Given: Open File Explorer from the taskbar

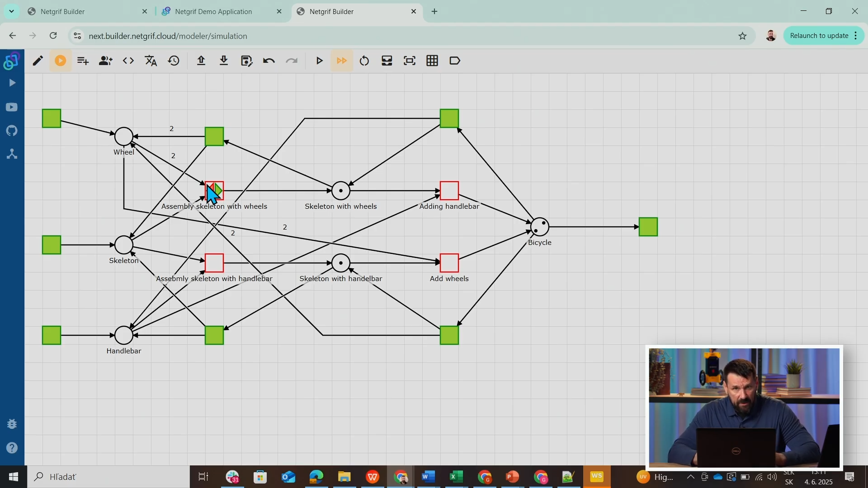Looking at the screenshot, I should pos(344,477).
